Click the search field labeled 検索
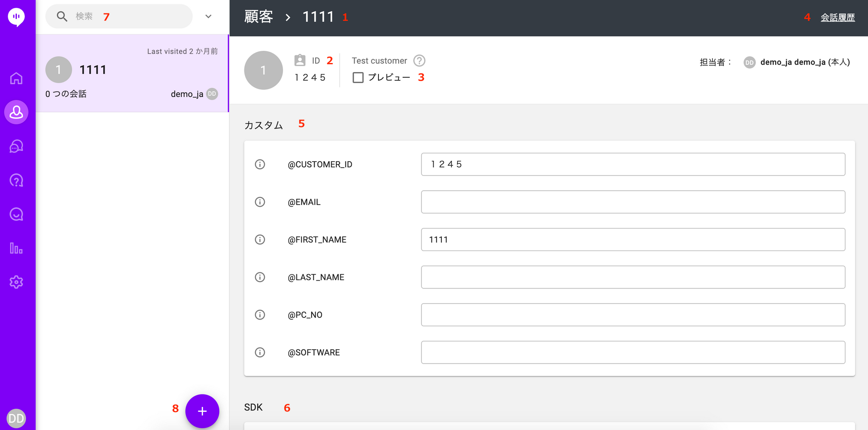Screen dimensions: 868x430 tap(119, 17)
